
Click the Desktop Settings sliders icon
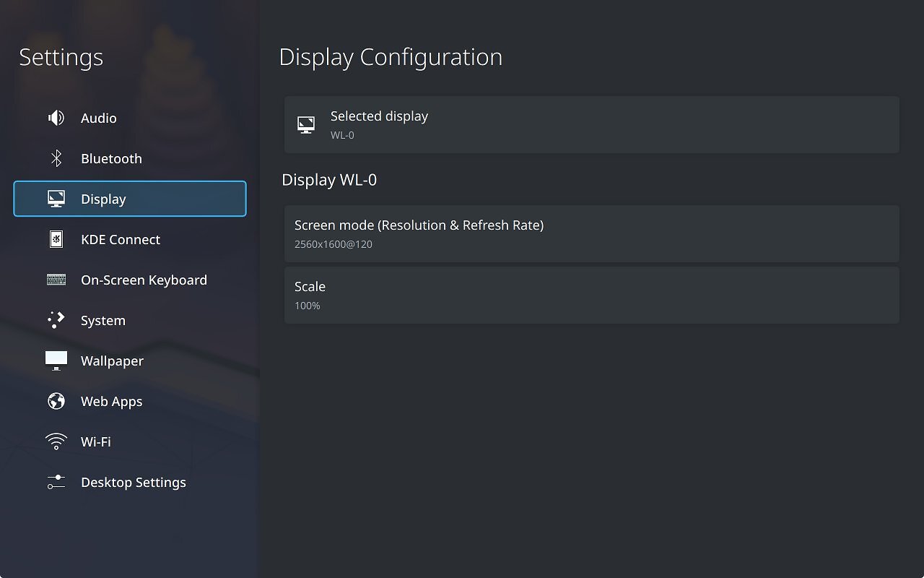pyautogui.click(x=56, y=482)
